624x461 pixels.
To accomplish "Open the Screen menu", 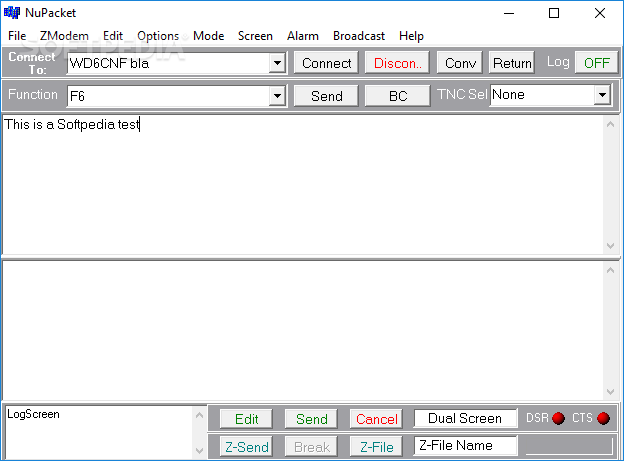I will point(255,36).
